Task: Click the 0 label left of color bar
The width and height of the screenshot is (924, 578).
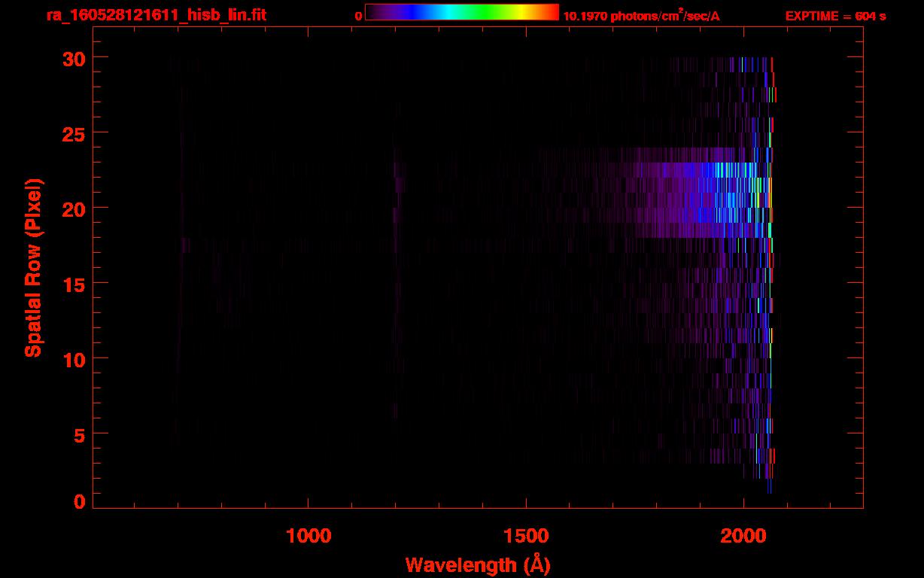Action: (x=358, y=16)
